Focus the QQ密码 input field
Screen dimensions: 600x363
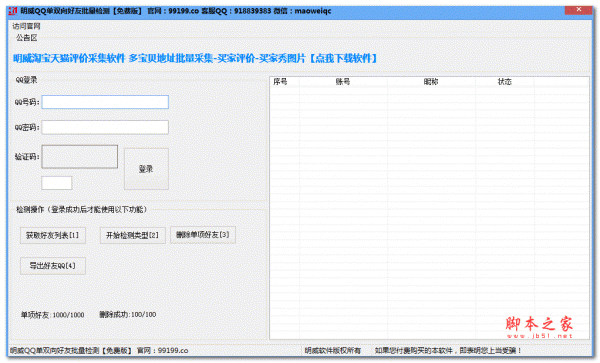[105, 127]
